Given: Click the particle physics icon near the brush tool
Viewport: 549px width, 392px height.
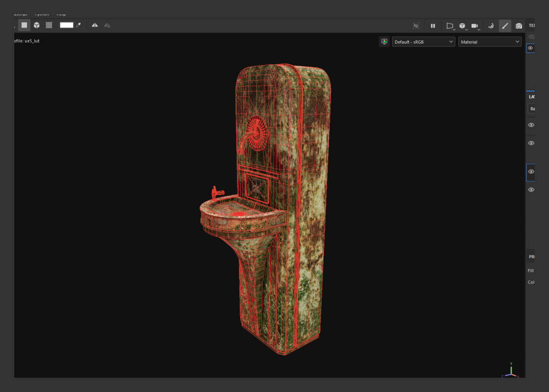Looking at the screenshot, I should [491, 25].
